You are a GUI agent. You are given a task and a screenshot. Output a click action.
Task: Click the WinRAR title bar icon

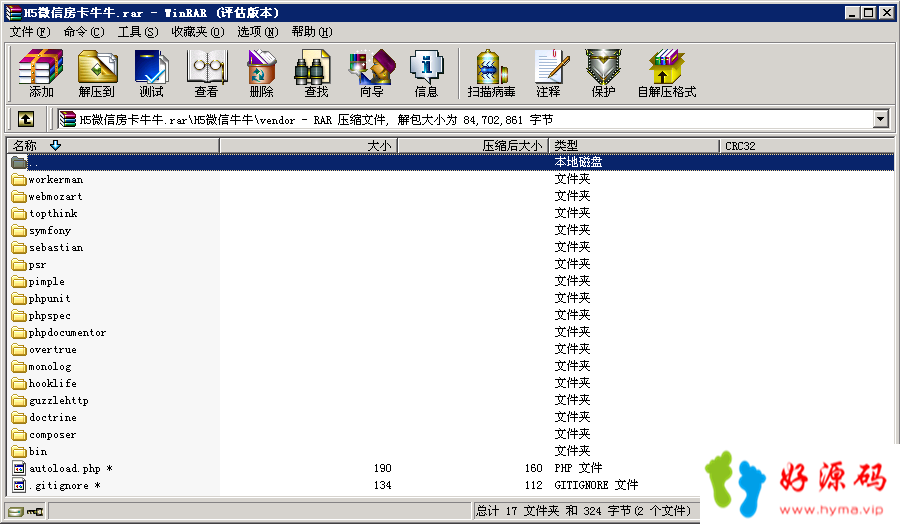pos(13,13)
